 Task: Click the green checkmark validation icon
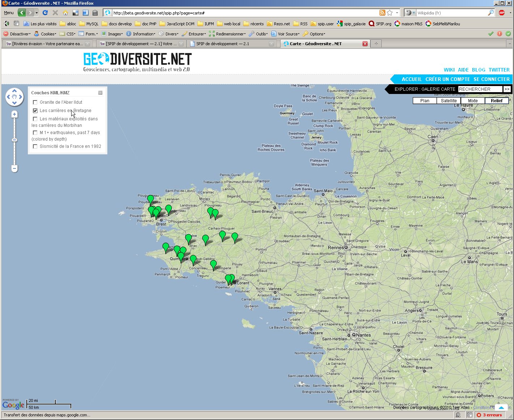[x=491, y=34]
